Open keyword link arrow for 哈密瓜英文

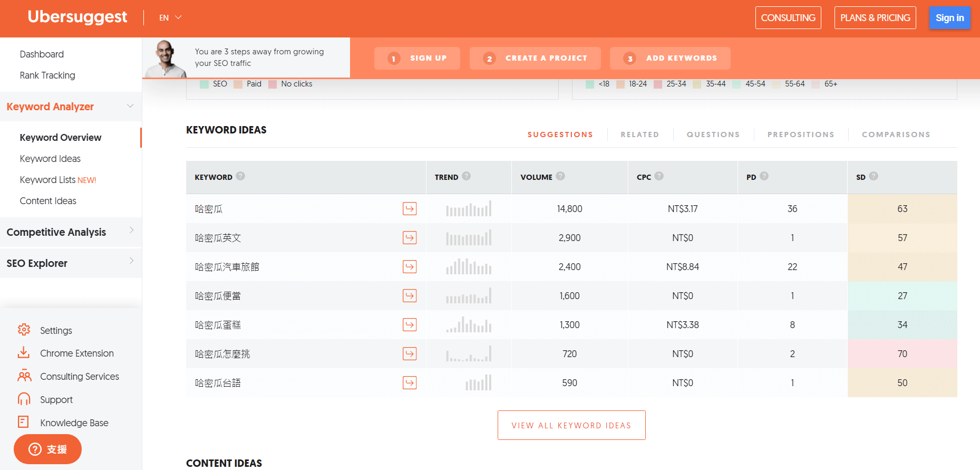coord(410,238)
